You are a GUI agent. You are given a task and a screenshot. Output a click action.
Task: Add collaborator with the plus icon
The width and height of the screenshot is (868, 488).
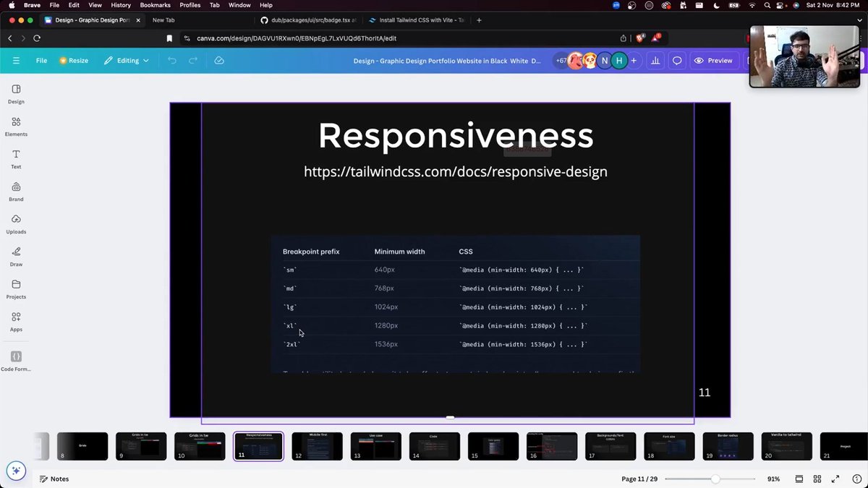[634, 61]
